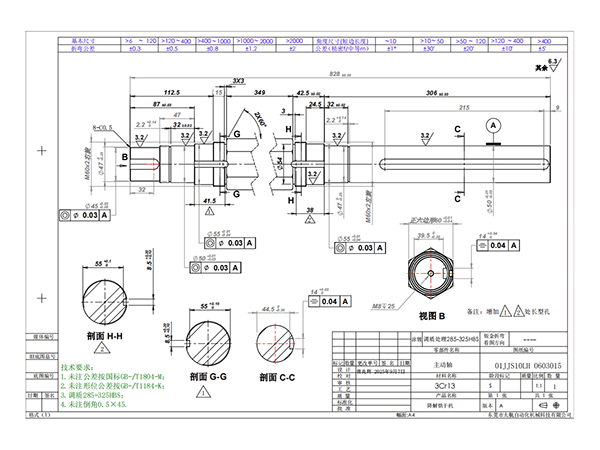This screenshot has width=600, height=450.
Task: Click the circled datum A marker
Action: tap(493, 125)
